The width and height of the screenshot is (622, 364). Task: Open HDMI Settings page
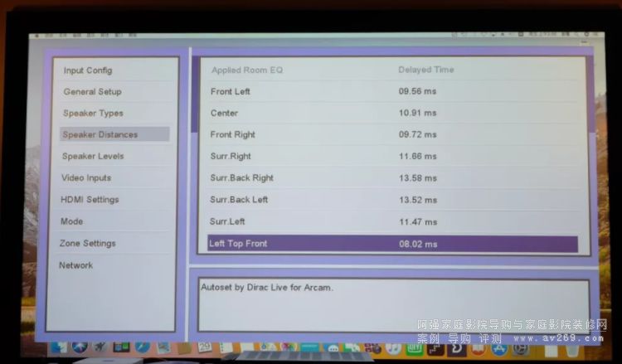pyautogui.click(x=90, y=200)
